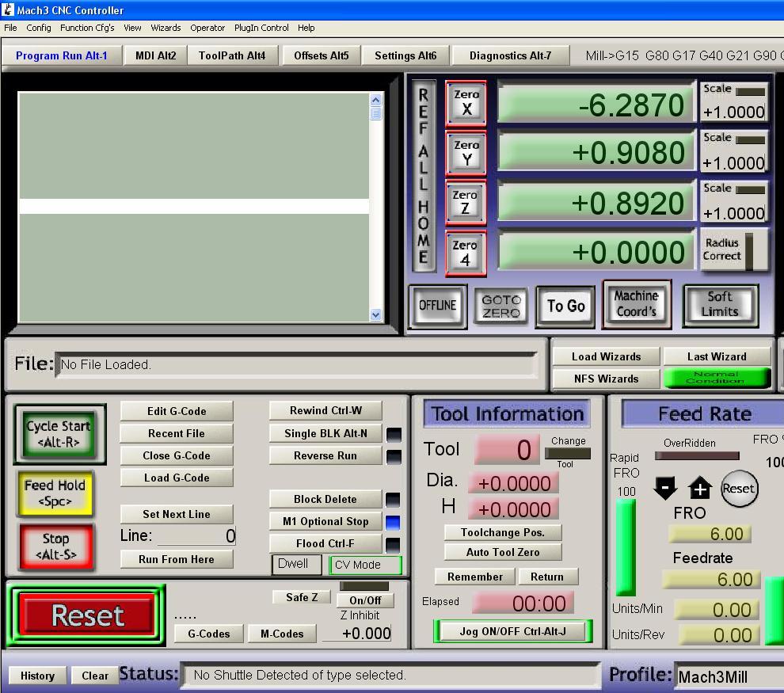Zero the Z axis DRO
This screenshot has width=784, height=693.
pyautogui.click(x=465, y=203)
